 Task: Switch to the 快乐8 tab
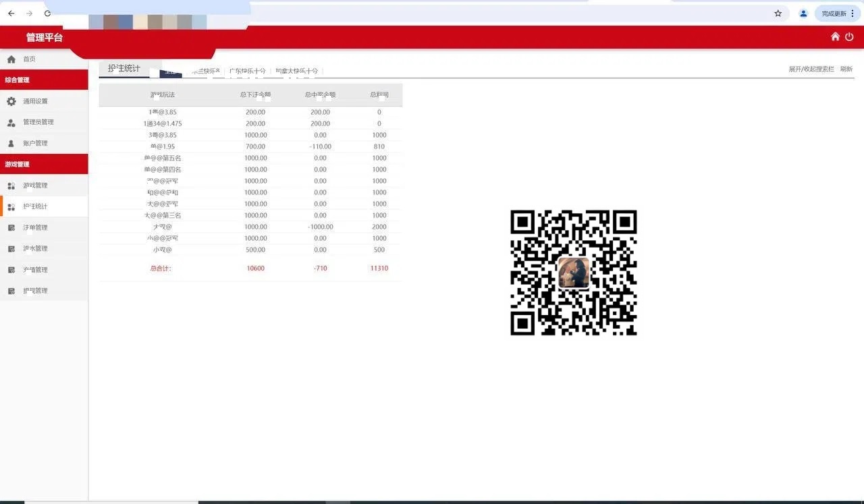pos(206,71)
